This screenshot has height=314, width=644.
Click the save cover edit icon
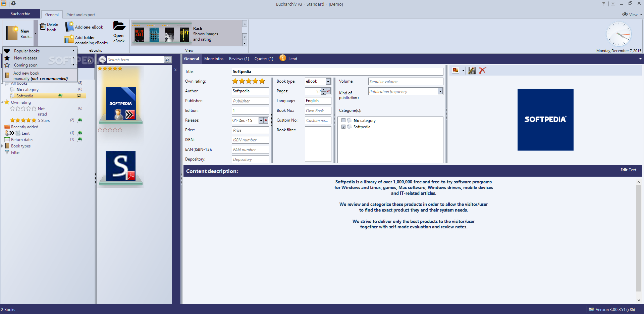[472, 71]
